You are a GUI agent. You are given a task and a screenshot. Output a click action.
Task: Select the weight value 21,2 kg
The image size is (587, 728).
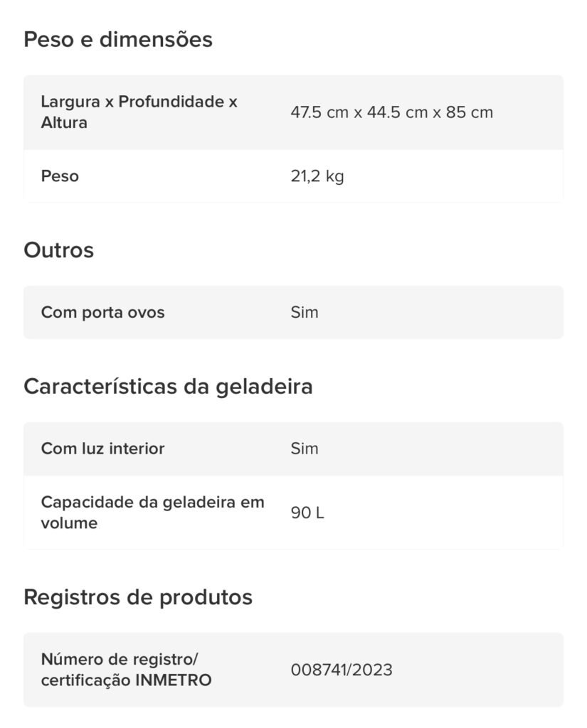pyautogui.click(x=317, y=176)
